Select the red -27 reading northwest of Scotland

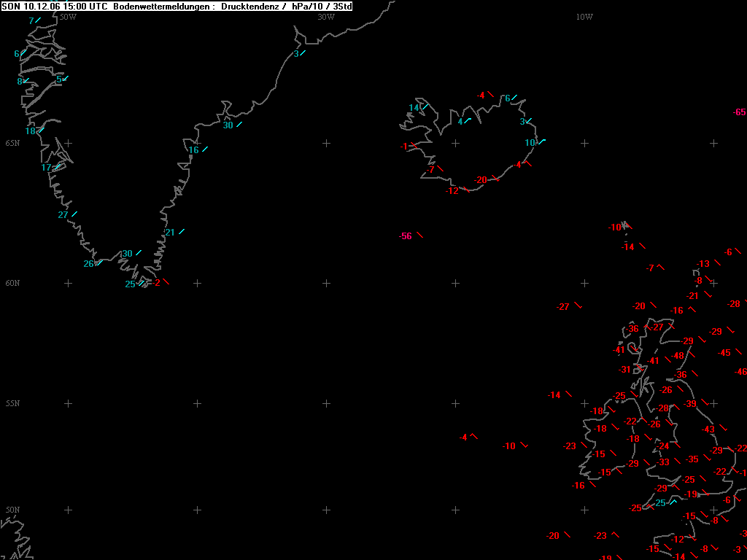tap(562, 307)
